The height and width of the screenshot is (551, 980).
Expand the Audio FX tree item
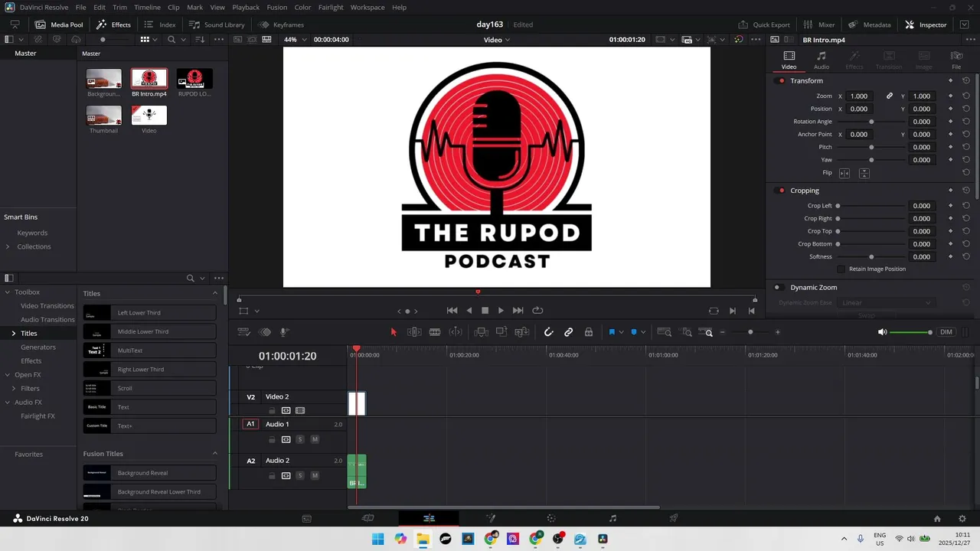pyautogui.click(x=7, y=403)
